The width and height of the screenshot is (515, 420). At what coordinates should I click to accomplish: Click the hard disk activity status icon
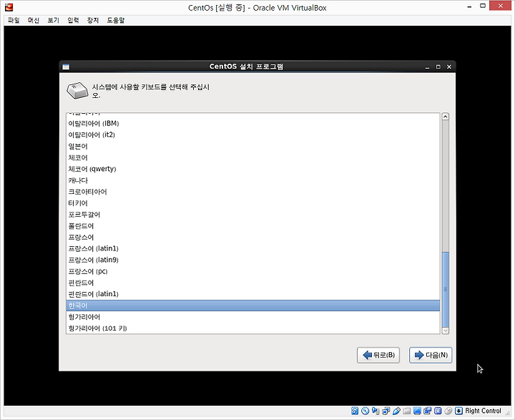(355, 411)
